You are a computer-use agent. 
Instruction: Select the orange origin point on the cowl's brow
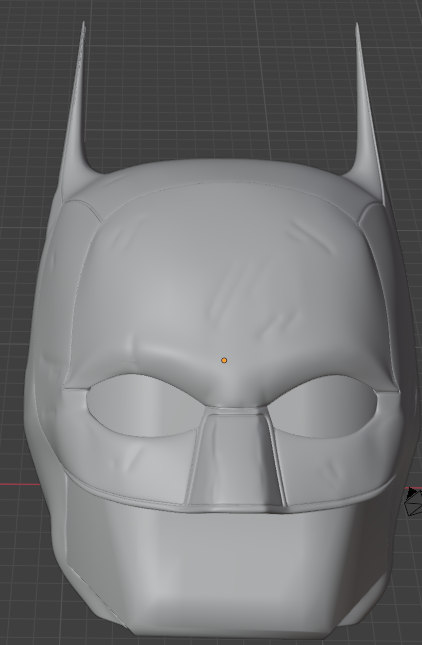point(224,360)
